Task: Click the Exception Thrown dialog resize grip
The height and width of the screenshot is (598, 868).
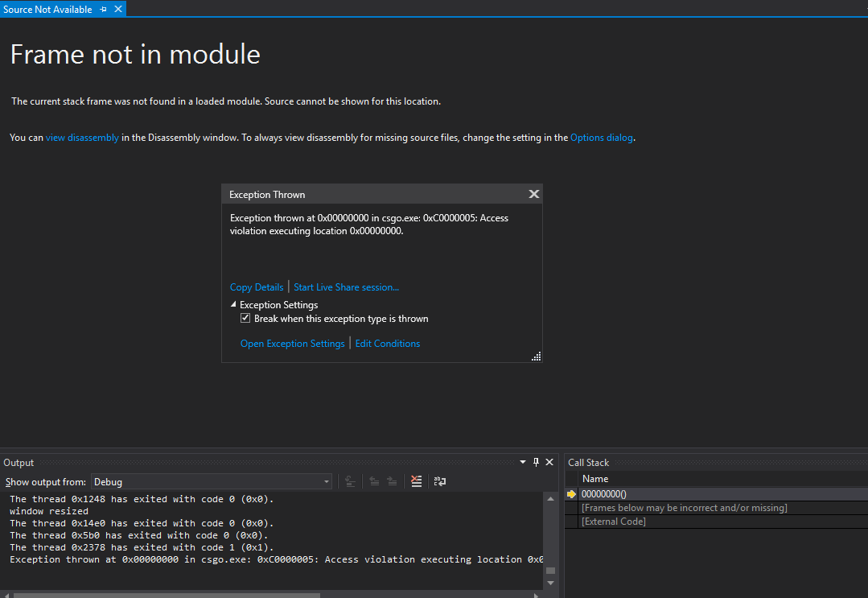Action: coord(536,355)
